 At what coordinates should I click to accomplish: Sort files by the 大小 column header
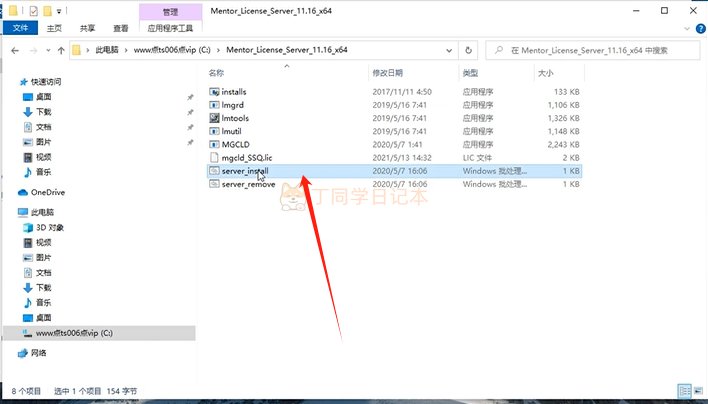click(x=545, y=73)
